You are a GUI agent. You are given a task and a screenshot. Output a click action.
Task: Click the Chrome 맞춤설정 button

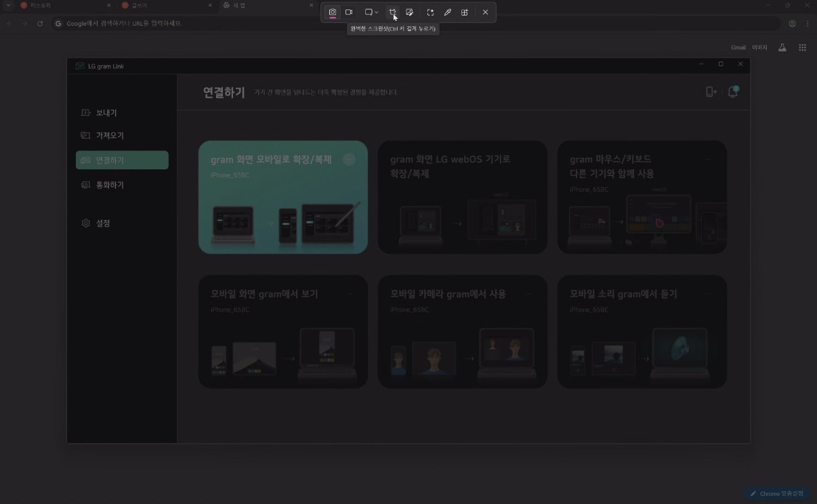[x=776, y=494]
